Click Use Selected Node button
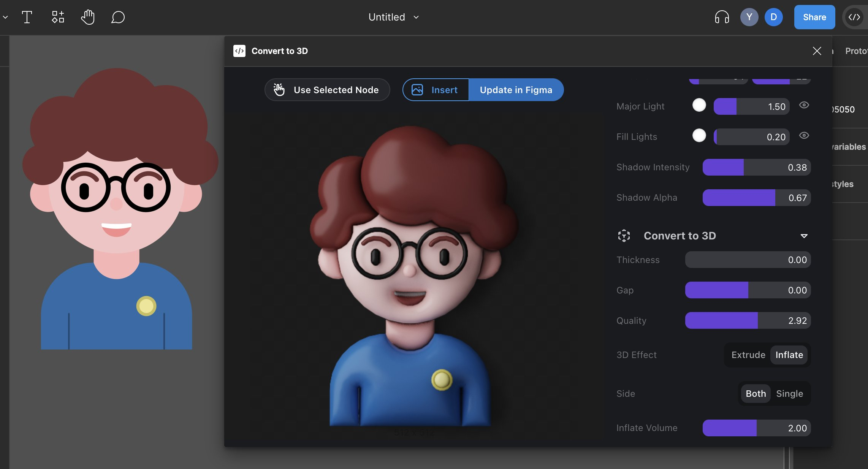The image size is (868, 469). point(327,90)
